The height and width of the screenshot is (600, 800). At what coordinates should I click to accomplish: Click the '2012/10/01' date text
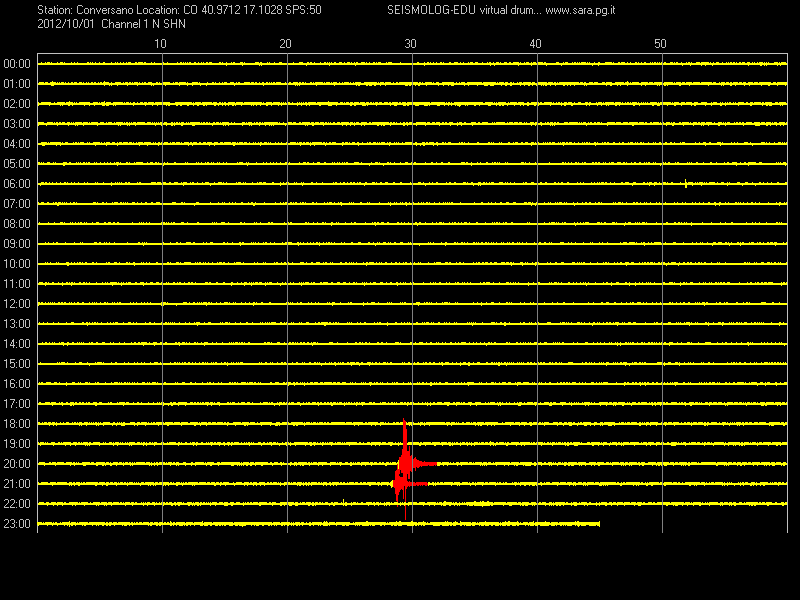(x=66, y=24)
